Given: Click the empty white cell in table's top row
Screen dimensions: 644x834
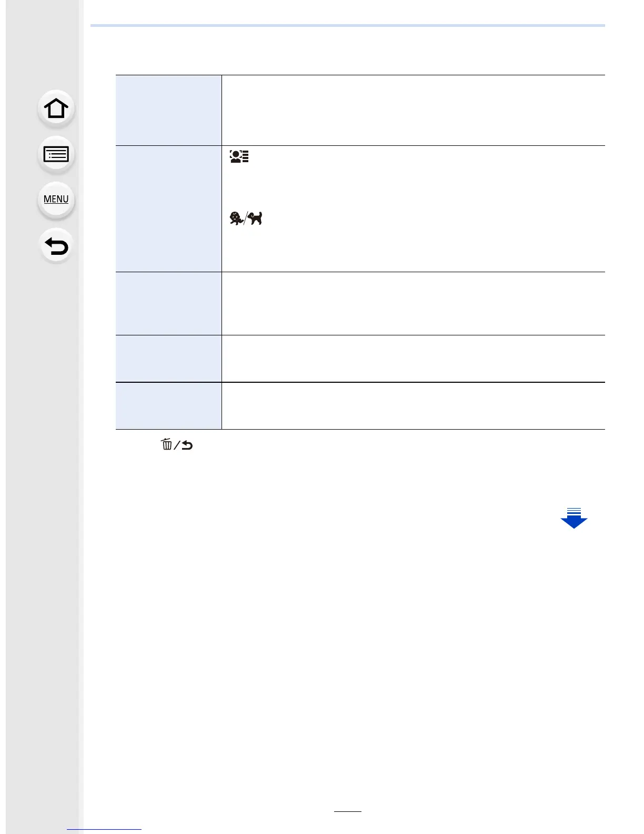Looking at the screenshot, I should (413, 110).
